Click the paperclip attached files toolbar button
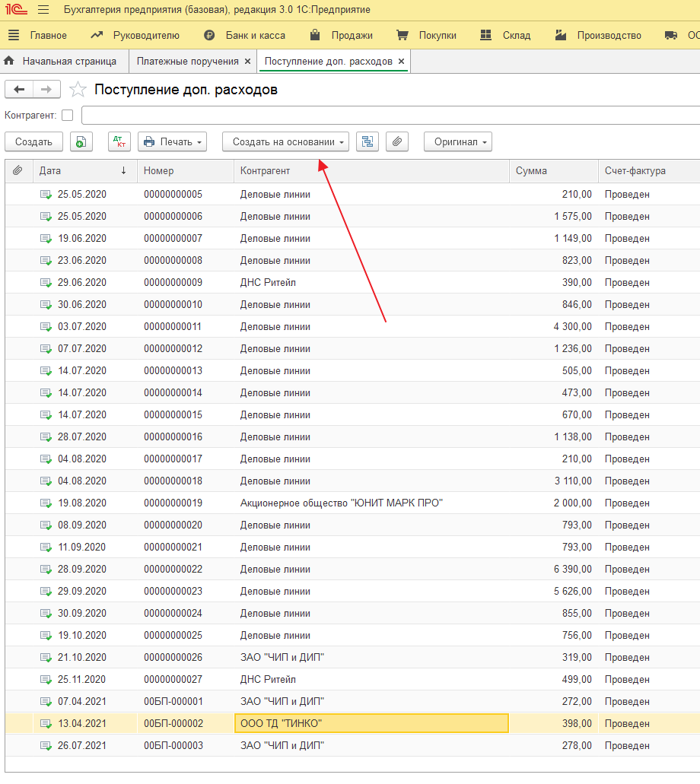700x784 pixels. [397, 141]
